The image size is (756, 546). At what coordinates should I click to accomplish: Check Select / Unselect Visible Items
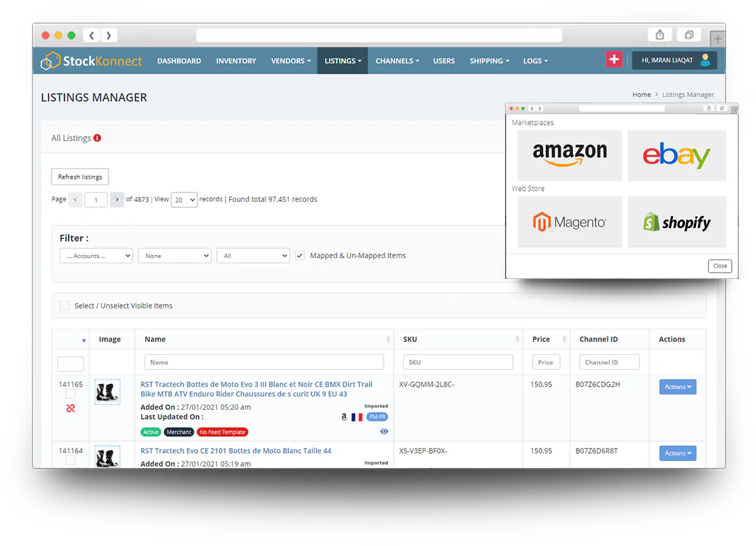click(x=64, y=305)
